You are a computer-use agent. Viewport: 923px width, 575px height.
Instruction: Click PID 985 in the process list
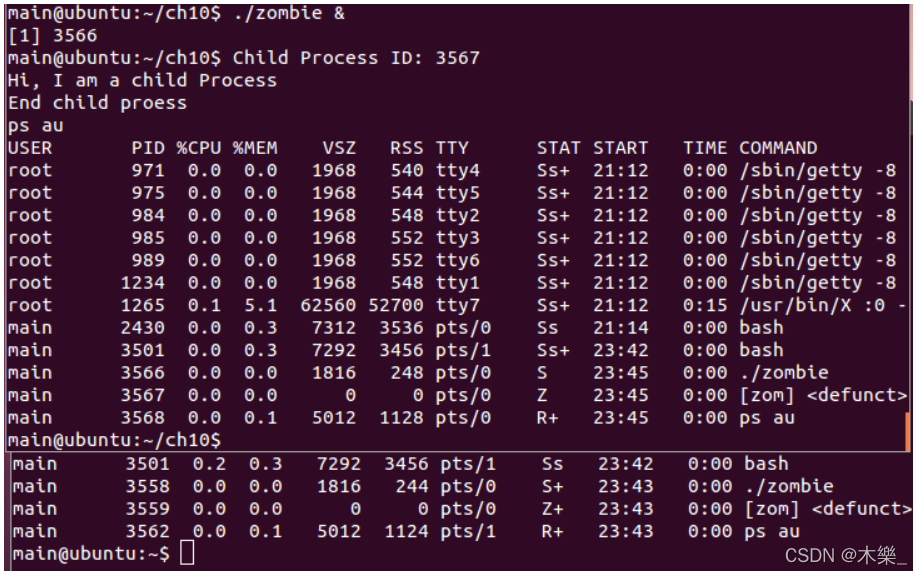tap(148, 238)
